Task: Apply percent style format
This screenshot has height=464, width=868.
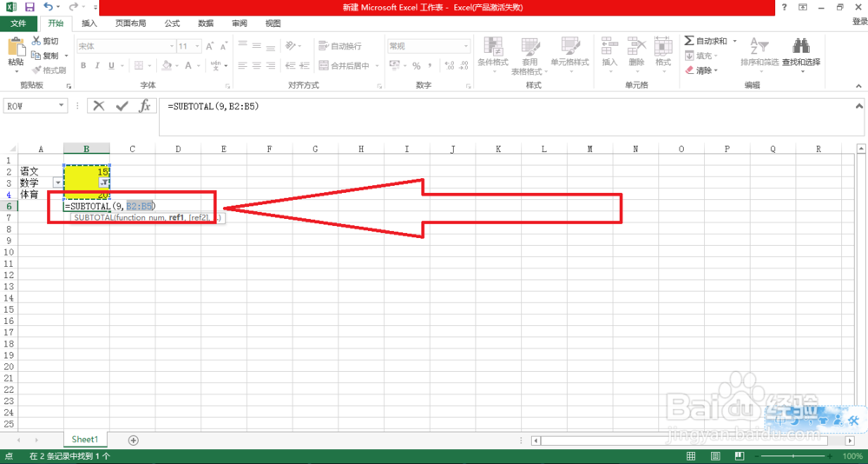Action: tap(416, 65)
